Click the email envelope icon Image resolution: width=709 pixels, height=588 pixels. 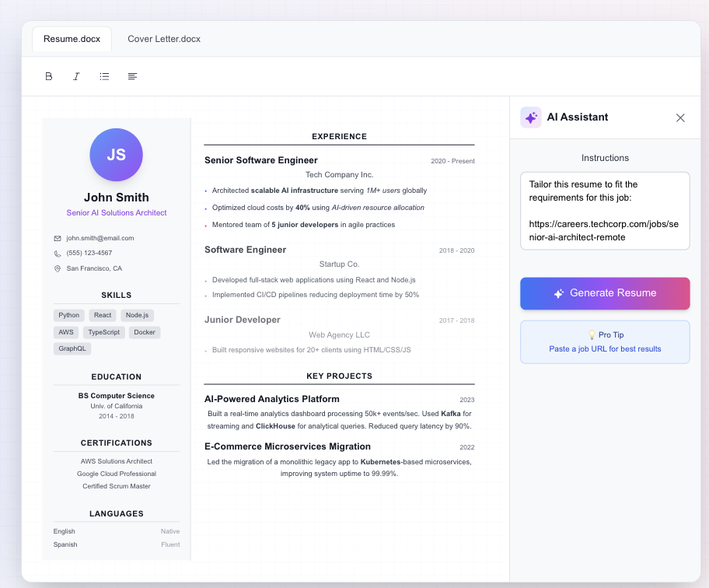click(x=58, y=238)
